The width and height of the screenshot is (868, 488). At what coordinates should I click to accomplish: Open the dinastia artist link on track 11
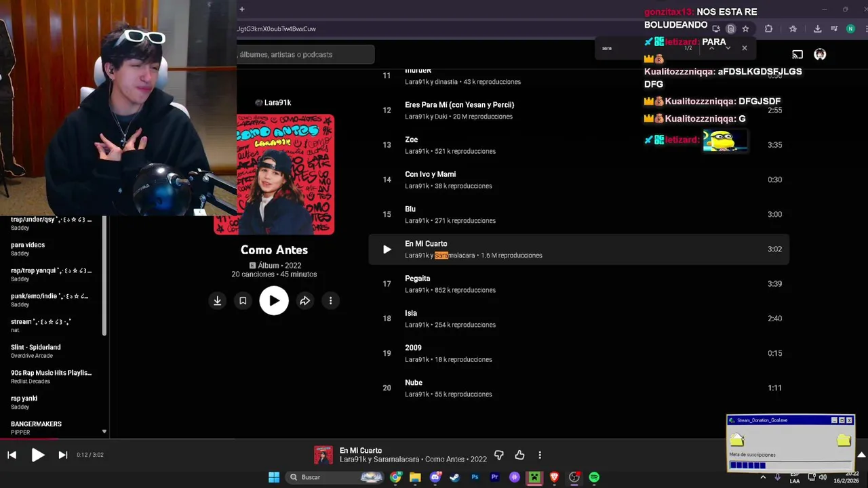tap(446, 82)
